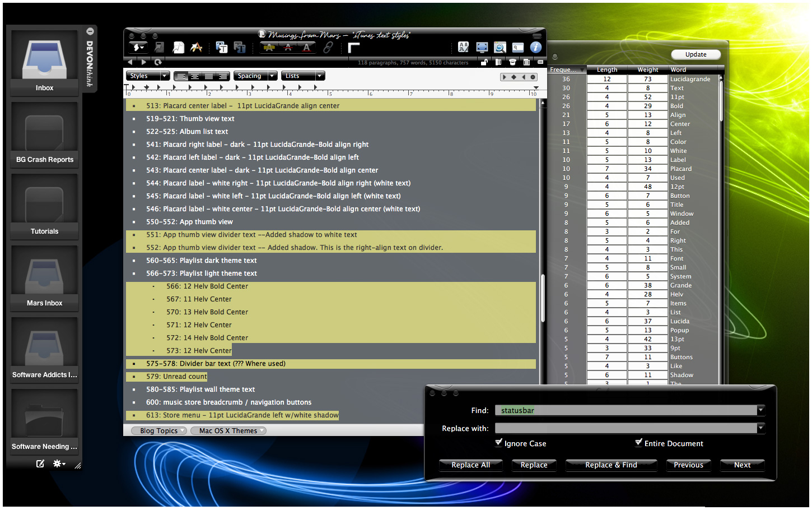Click the diamond in the ruler navigation control
Screen dimensions: 812x510
[x=514, y=77]
